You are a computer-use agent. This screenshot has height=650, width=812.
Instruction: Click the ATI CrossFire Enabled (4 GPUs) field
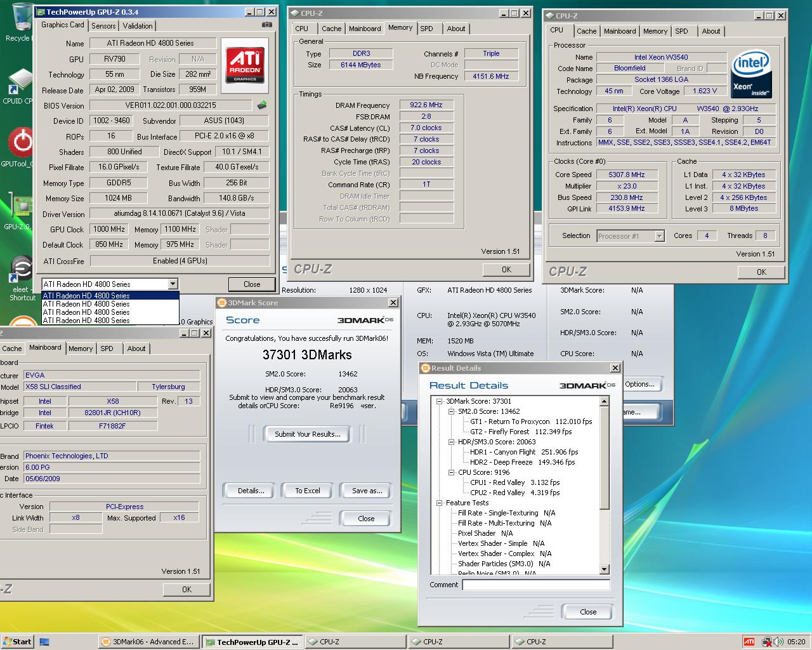pyautogui.click(x=180, y=261)
